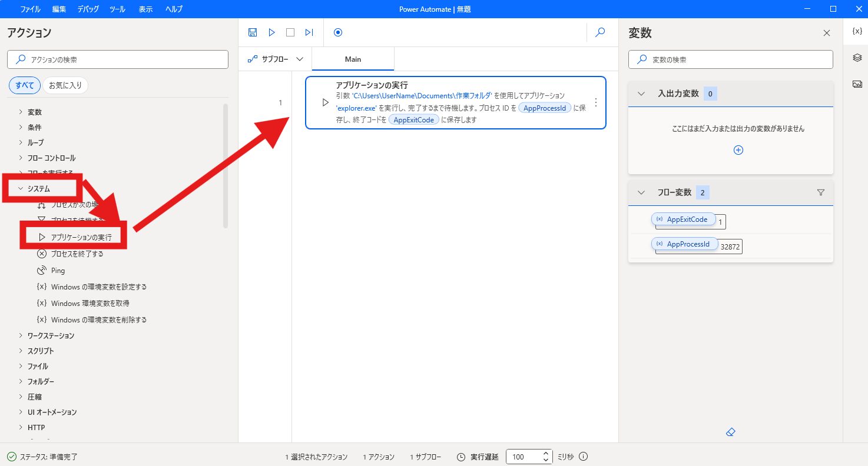The width and height of the screenshot is (868, 466).
Task: Open the 表示 menu
Action: pos(145,9)
